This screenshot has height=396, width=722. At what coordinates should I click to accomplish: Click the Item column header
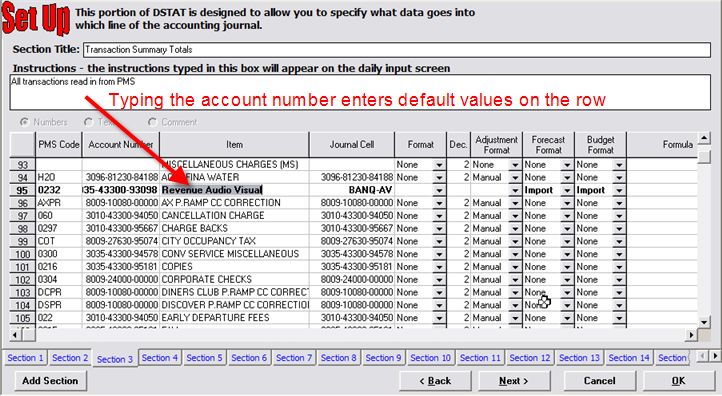(x=234, y=145)
